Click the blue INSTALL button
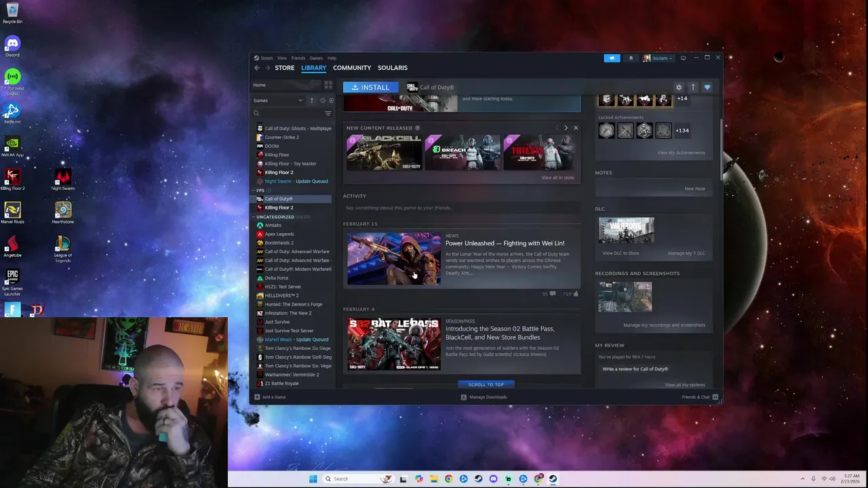 [x=370, y=87]
